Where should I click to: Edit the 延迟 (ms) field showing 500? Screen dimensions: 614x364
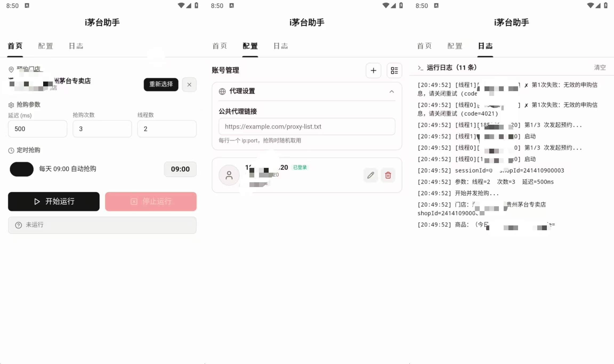click(x=38, y=129)
